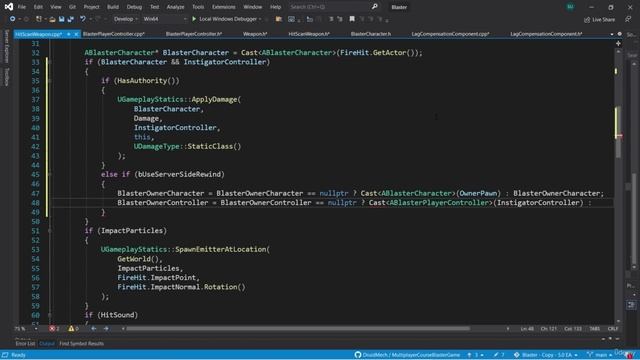Open the Git menu

point(72,7)
